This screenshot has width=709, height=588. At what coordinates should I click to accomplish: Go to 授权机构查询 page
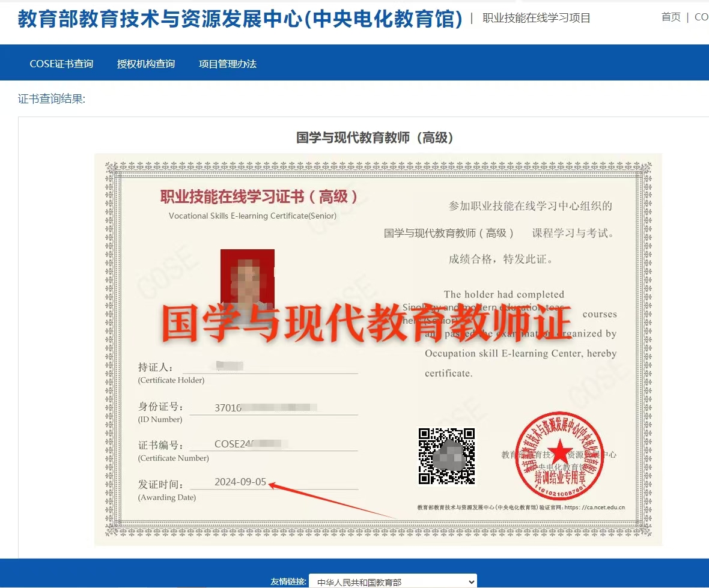(x=145, y=64)
